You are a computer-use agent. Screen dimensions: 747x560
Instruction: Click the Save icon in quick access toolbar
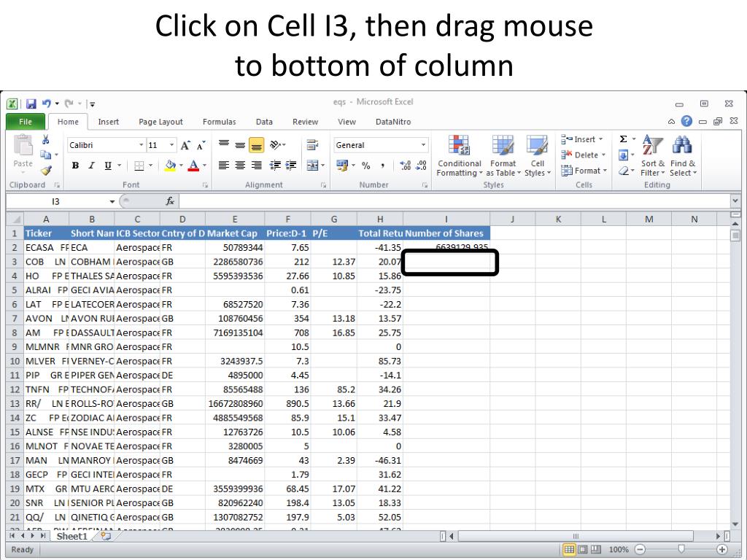pyautogui.click(x=31, y=104)
